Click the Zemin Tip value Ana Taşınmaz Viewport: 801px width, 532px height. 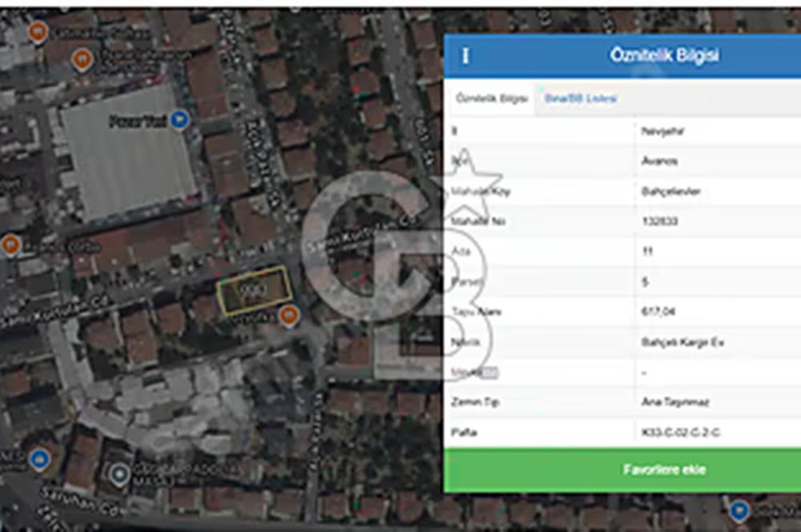674,402
